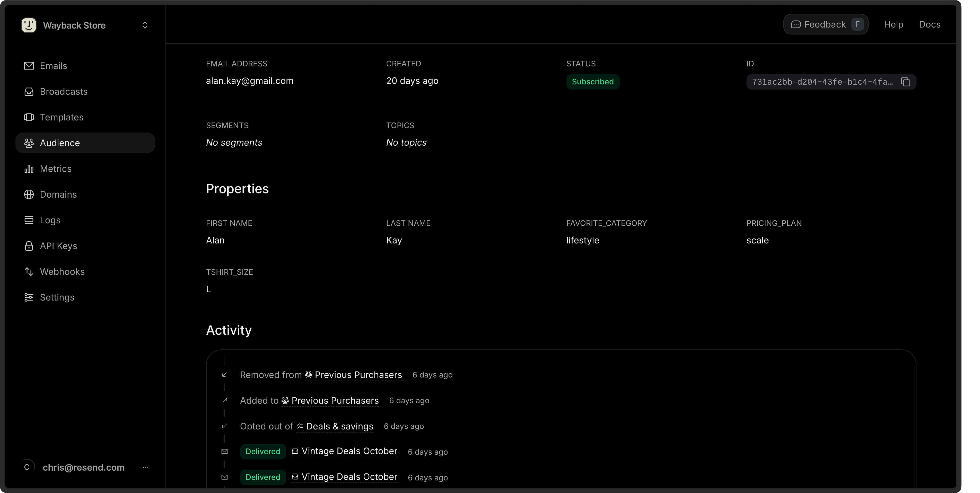Click the Metrics bar chart icon
Image resolution: width=980 pixels, height=493 pixels.
point(29,169)
